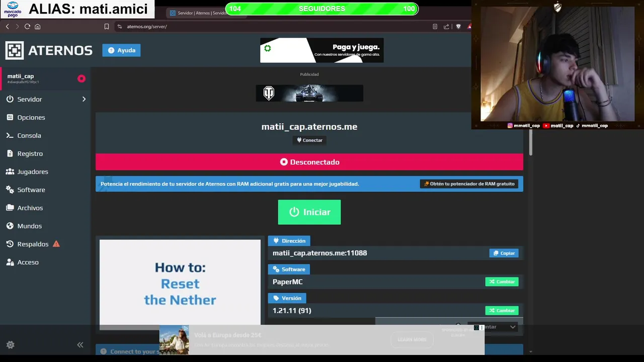Expand the dropdown beside the version row

[x=513, y=327]
